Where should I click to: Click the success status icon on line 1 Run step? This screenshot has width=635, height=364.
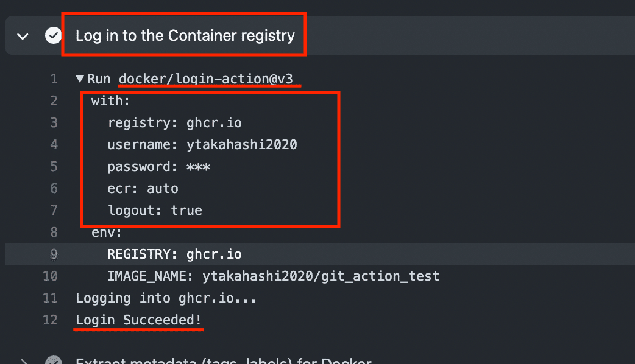[54, 35]
